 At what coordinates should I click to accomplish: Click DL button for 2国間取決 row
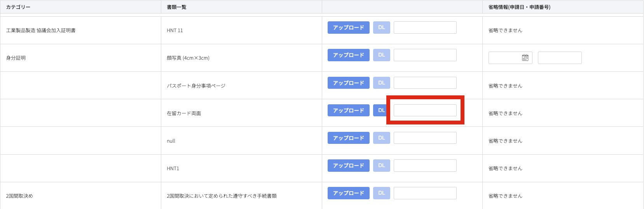coord(381,193)
